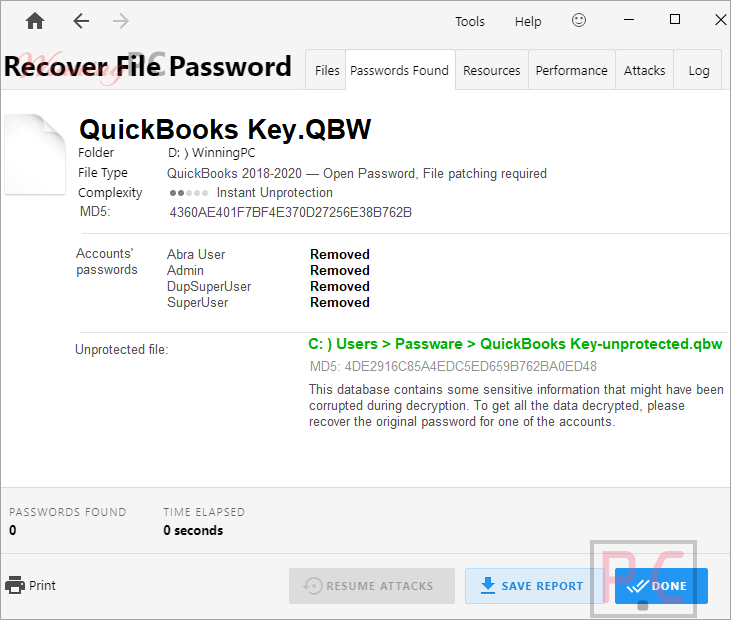This screenshot has width=731, height=620.
Task: Minimize the Passware window
Action: tap(629, 20)
